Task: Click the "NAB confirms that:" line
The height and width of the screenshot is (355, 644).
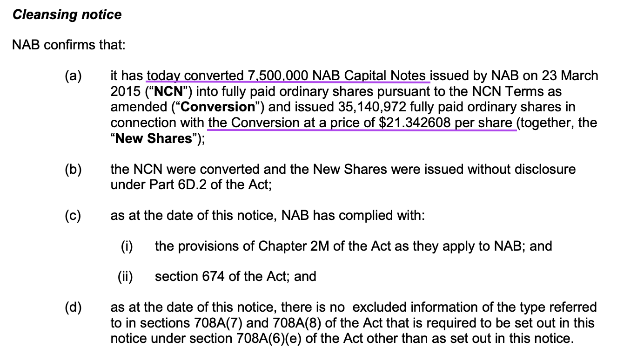Action: pyautogui.click(x=69, y=45)
